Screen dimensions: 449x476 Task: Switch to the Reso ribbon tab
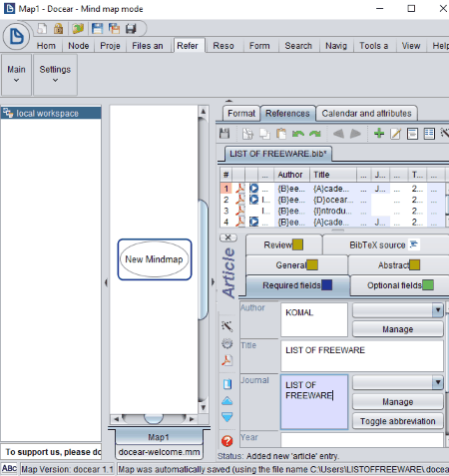pos(224,46)
